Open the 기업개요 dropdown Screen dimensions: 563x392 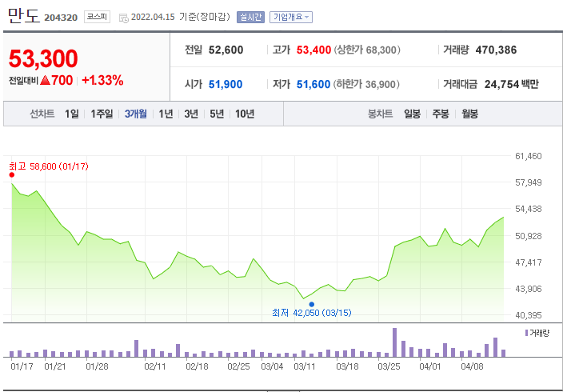(291, 17)
